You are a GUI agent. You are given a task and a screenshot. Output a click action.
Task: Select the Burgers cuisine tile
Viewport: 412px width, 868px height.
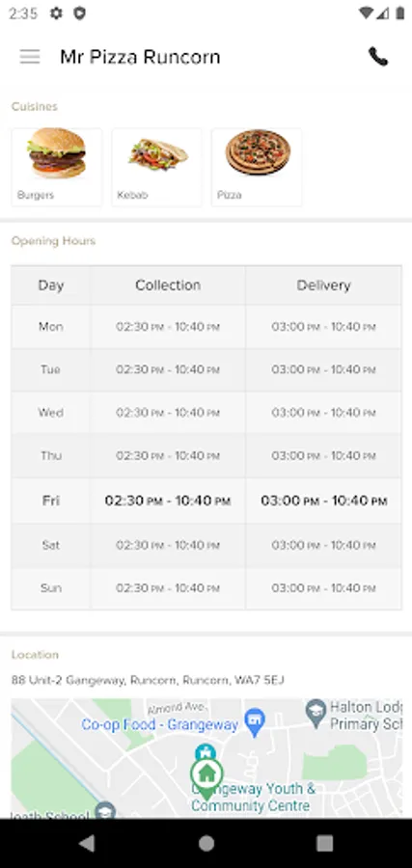click(57, 167)
